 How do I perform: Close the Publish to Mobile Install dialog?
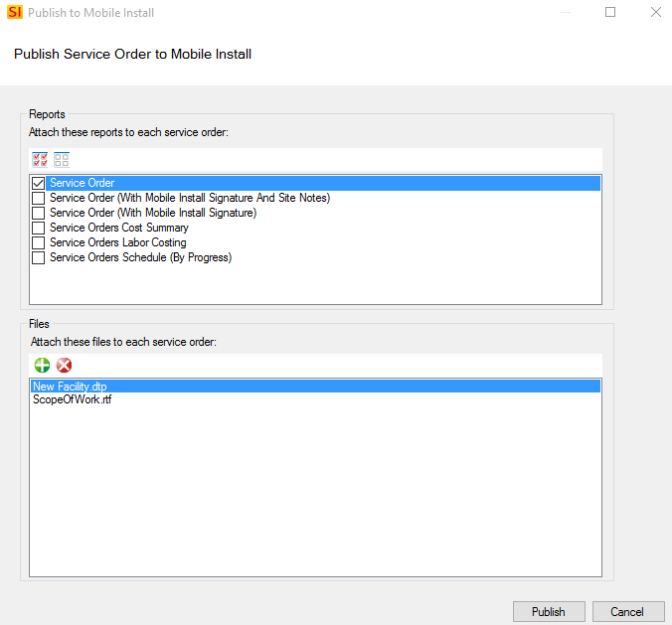tap(656, 12)
